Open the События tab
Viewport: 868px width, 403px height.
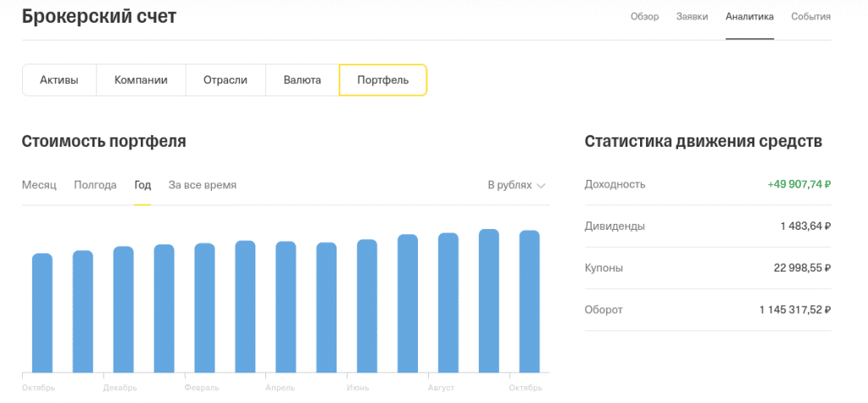[x=810, y=16]
